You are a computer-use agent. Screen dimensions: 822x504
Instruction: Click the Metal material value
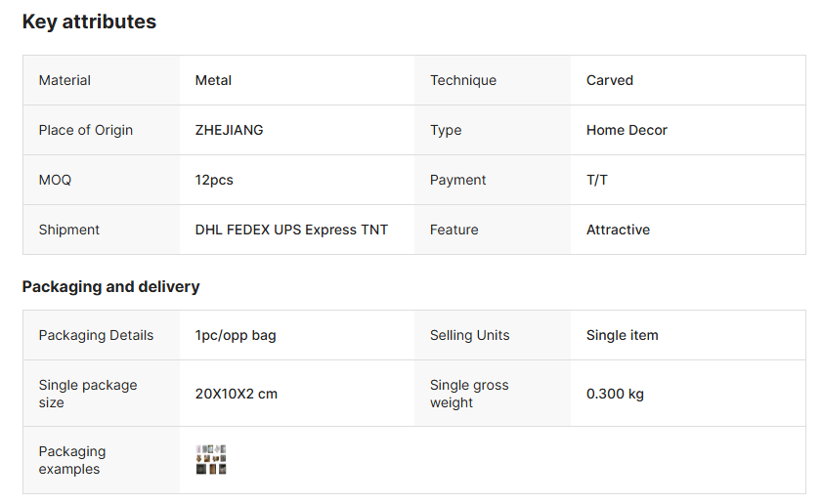[x=213, y=80]
